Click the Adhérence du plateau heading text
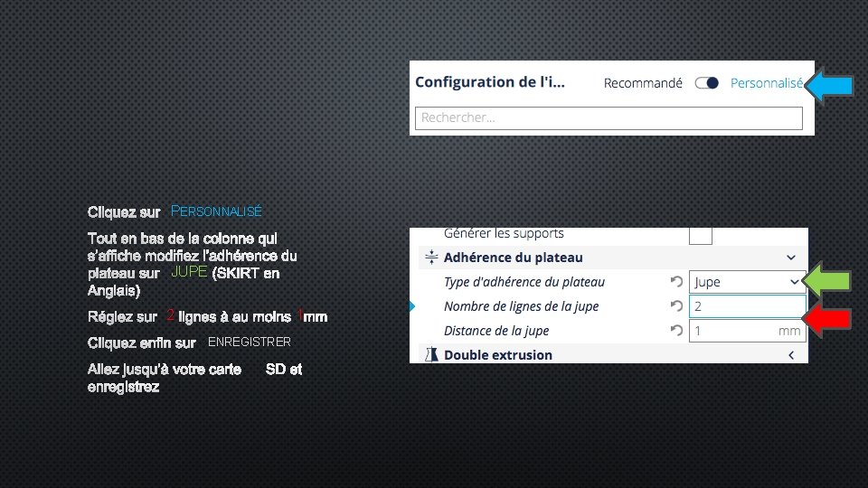This screenshot has height=488, width=868. (x=513, y=258)
